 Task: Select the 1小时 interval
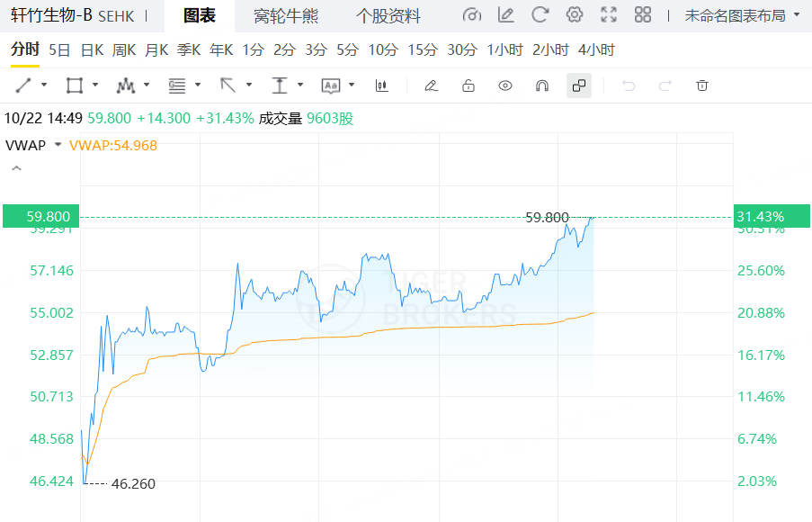tap(504, 49)
